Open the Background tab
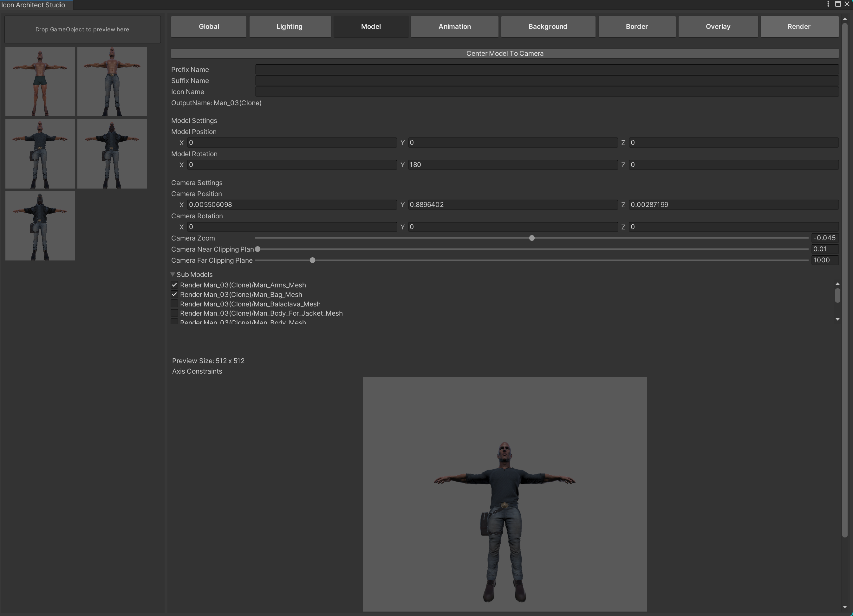 click(548, 26)
